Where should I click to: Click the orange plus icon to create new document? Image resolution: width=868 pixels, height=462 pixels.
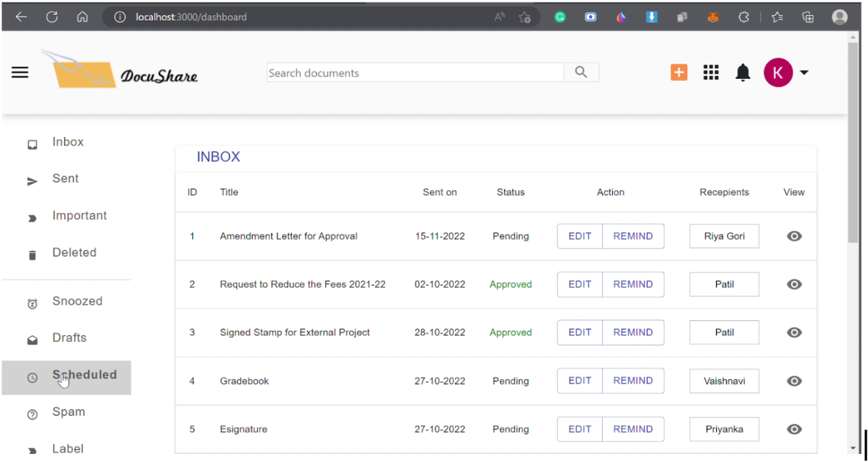click(678, 71)
